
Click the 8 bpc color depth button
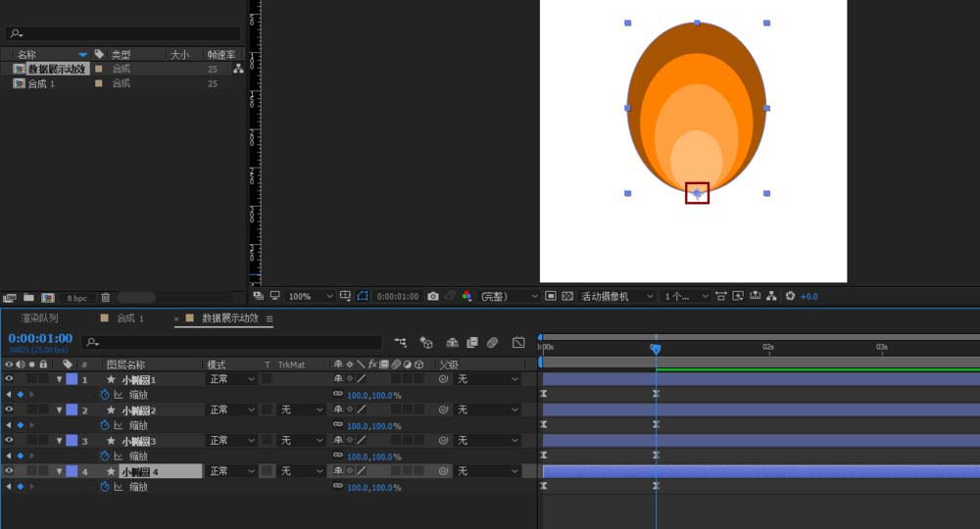click(76, 298)
